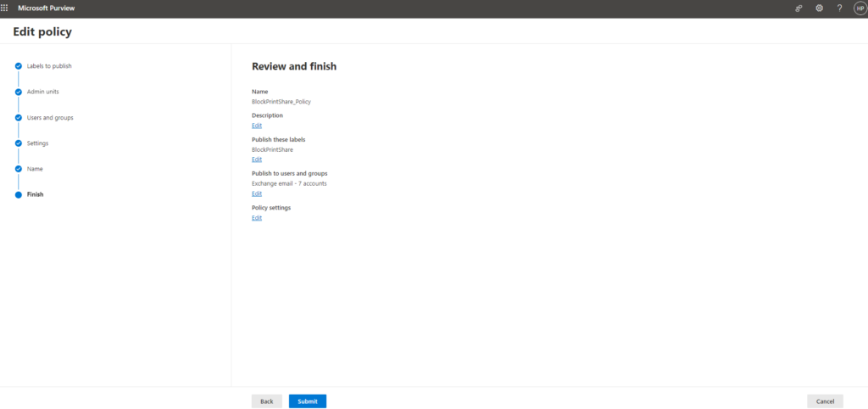Jump to the Settings wizard step
Screen dimensions: 868x409
point(37,143)
